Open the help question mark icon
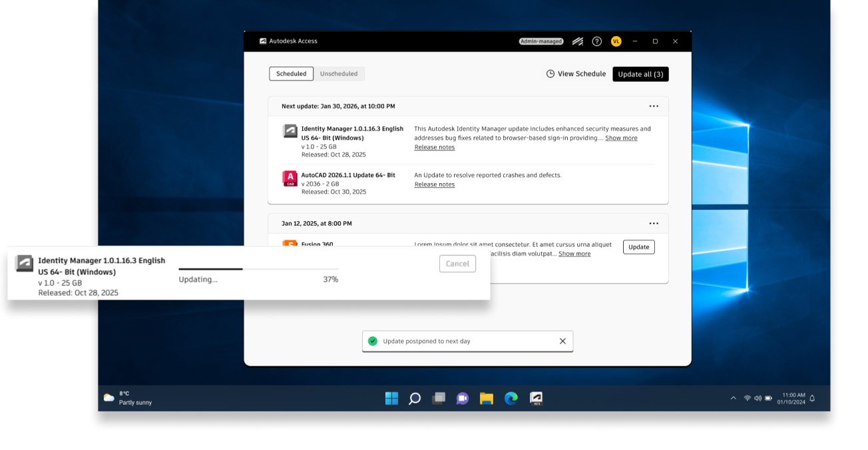 [597, 41]
